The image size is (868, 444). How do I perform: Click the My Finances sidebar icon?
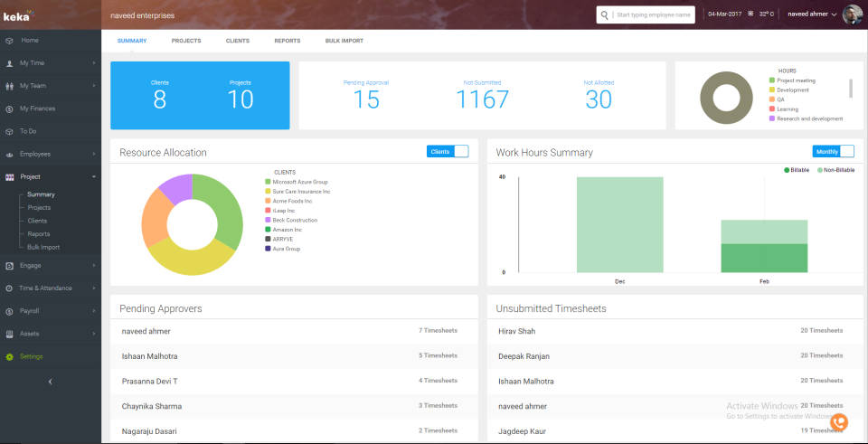[x=9, y=109]
